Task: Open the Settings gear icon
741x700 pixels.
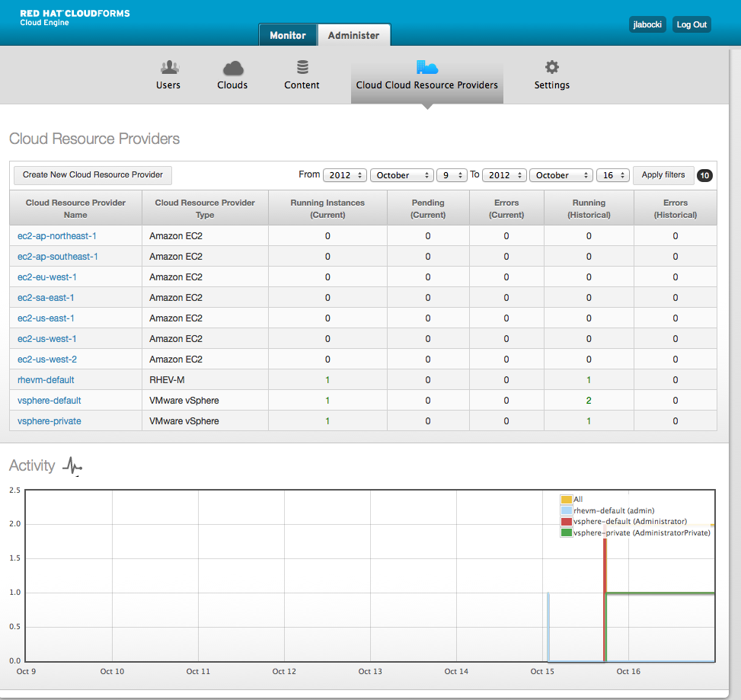Action: 552,68
